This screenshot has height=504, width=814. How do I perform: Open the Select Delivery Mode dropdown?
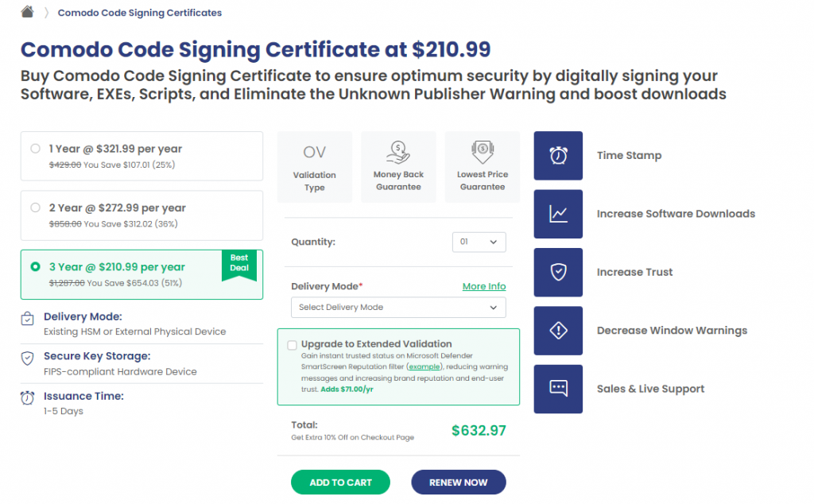coord(398,308)
